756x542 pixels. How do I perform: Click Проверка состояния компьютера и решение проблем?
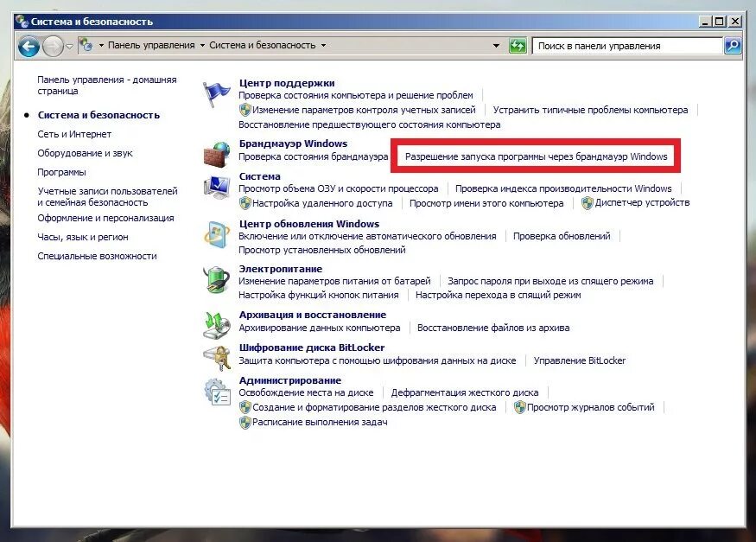pos(356,95)
